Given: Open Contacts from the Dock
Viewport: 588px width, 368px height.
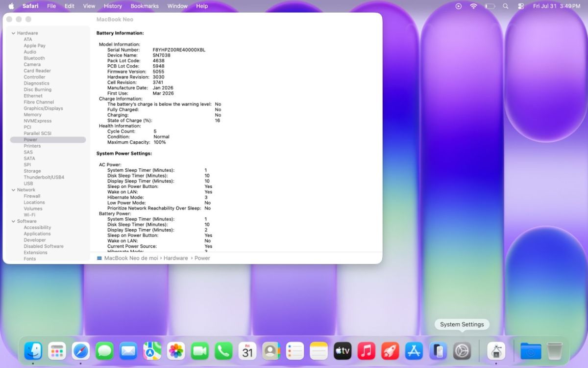Looking at the screenshot, I should click(x=271, y=351).
